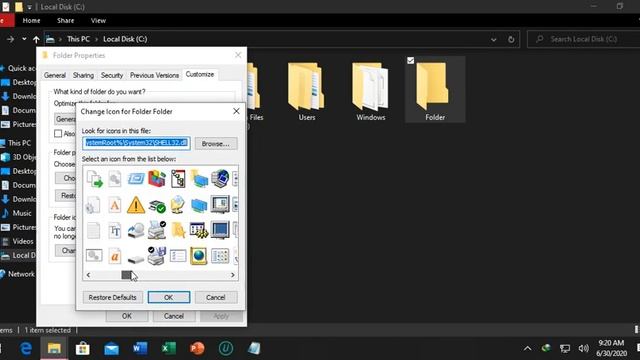This screenshot has width=640, height=360.
Task: Choose the tree-diagram document icon
Action: coord(178,179)
